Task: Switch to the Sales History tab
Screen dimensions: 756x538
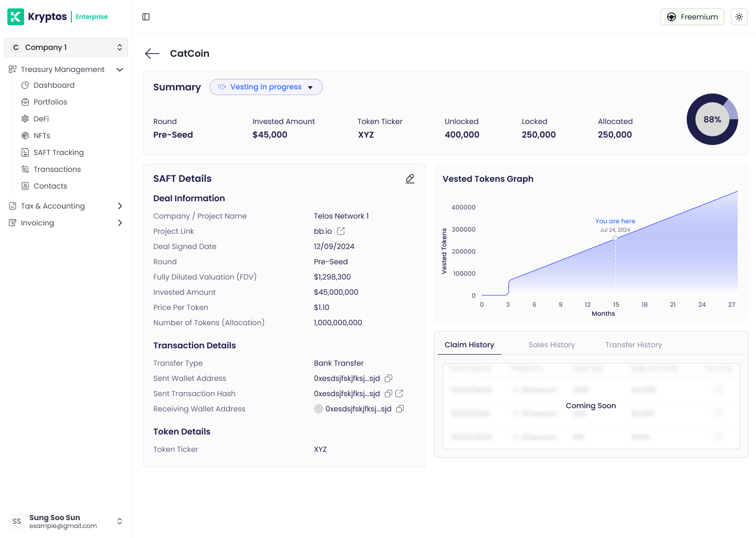Action: [552, 345]
